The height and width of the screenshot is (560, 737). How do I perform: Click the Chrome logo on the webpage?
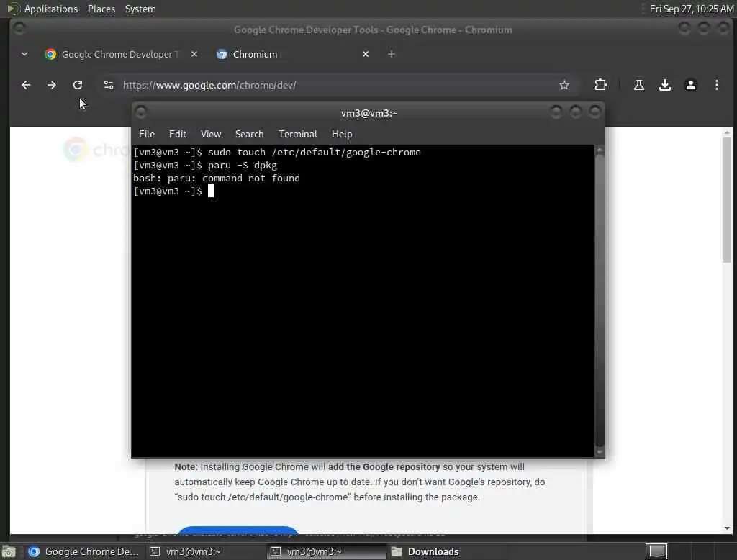(76, 150)
